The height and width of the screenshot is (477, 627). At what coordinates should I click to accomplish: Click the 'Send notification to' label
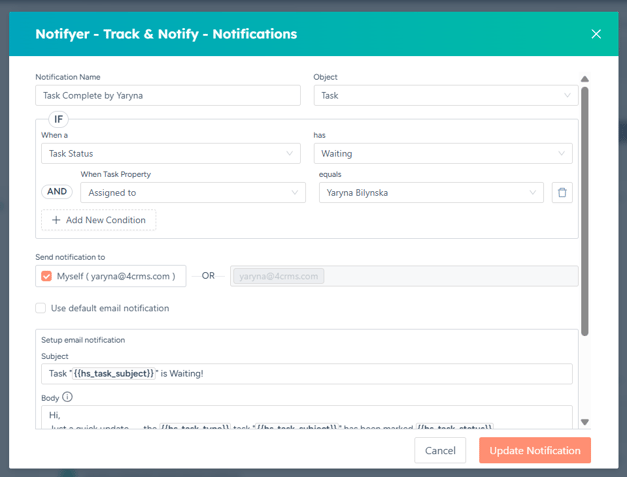(x=70, y=257)
